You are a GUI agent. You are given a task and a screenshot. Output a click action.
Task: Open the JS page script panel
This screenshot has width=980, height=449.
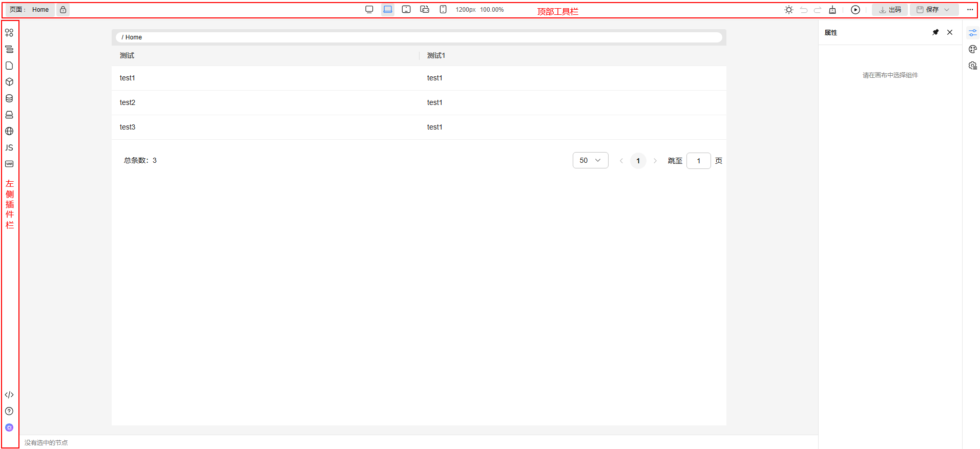tap(9, 147)
